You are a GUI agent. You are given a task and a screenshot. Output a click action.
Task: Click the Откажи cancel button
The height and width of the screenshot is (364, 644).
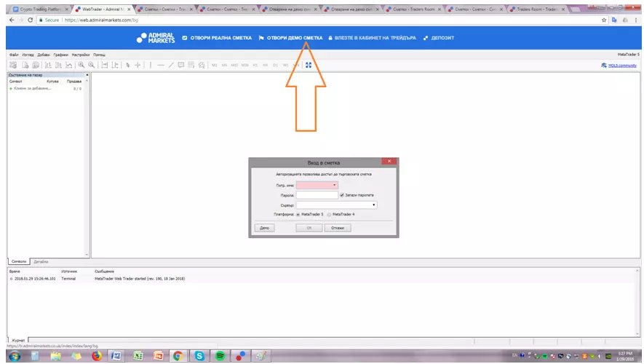338,228
